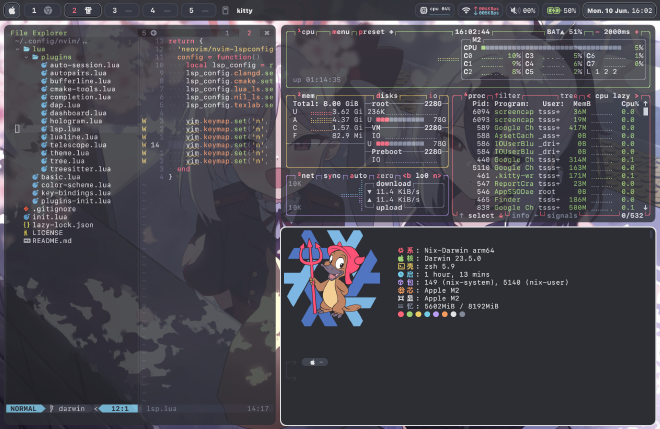The image size is (660, 429).
Task: Click signals at bottom of btop proc
Action: 562,215
